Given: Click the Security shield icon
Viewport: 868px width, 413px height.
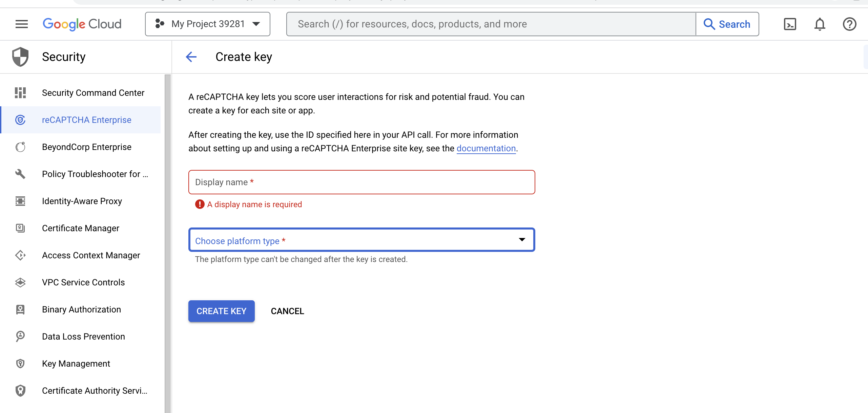Looking at the screenshot, I should pyautogui.click(x=20, y=57).
